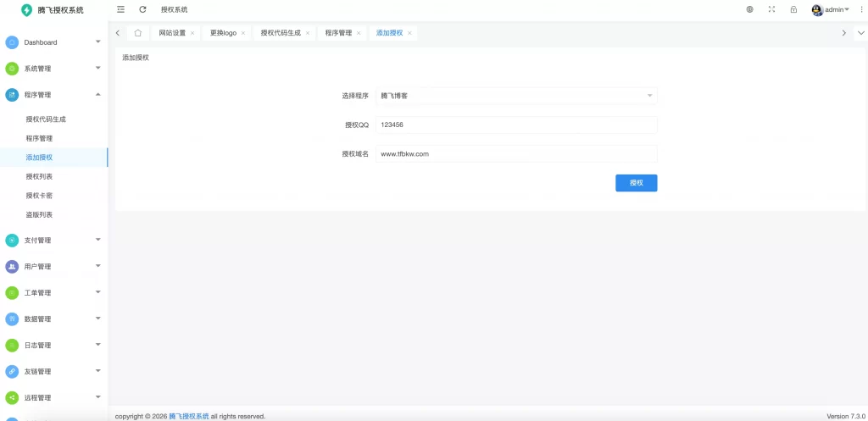This screenshot has height=421, width=868.
Task: Switch to the 网站设置 tab
Action: click(171, 33)
